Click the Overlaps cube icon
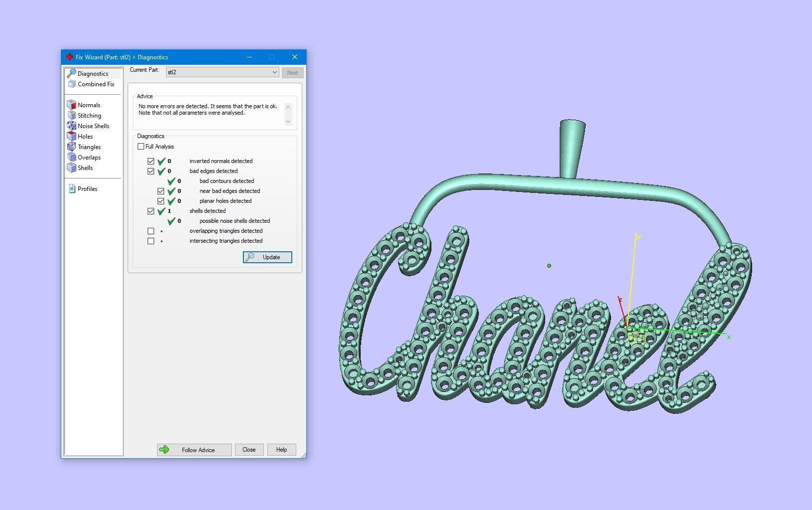 tap(72, 158)
